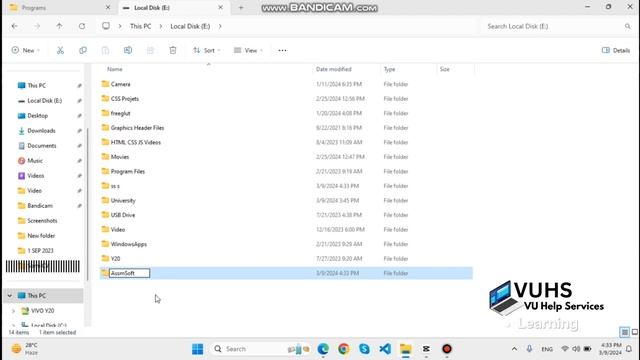The height and width of the screenshot is (360, 640).
Task: Select the WindowsApps folder
Action: pos(129,244)
